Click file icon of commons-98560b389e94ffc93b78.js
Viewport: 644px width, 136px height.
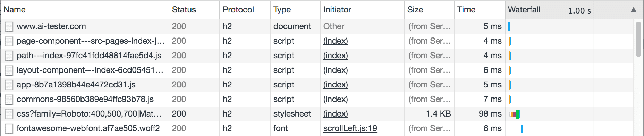pyautogui.click(x=9, y=100)
